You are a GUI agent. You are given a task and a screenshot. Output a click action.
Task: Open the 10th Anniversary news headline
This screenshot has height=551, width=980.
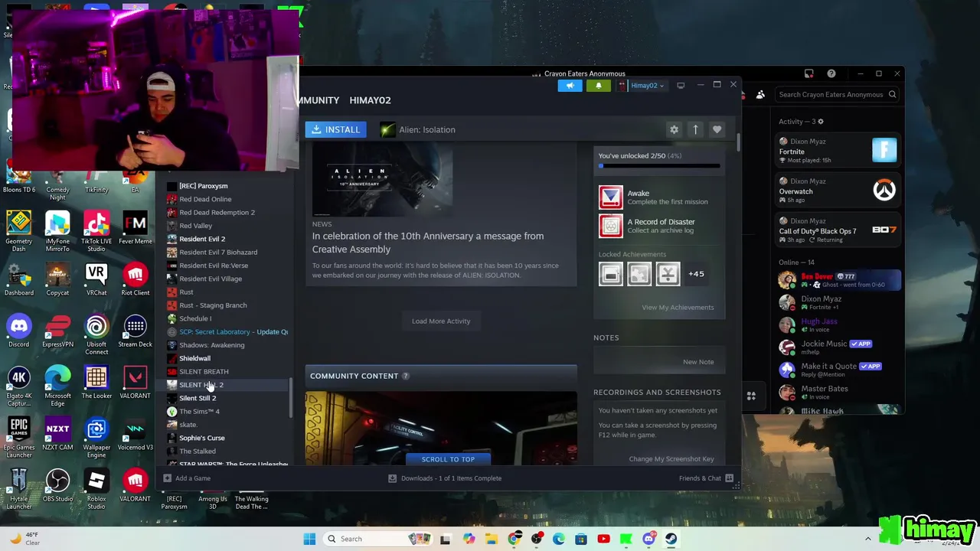click(x=428, y=243)
